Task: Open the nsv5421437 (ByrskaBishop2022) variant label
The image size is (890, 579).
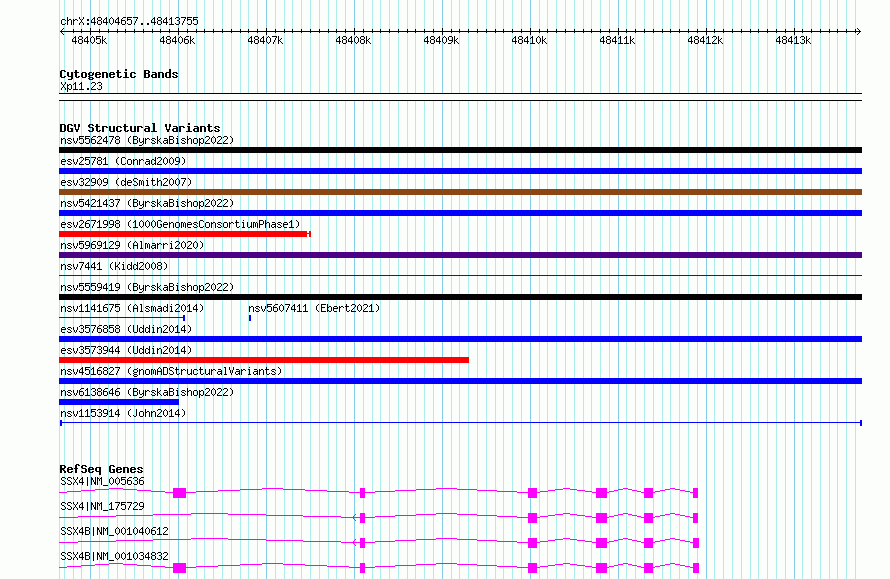Action: 147,203
